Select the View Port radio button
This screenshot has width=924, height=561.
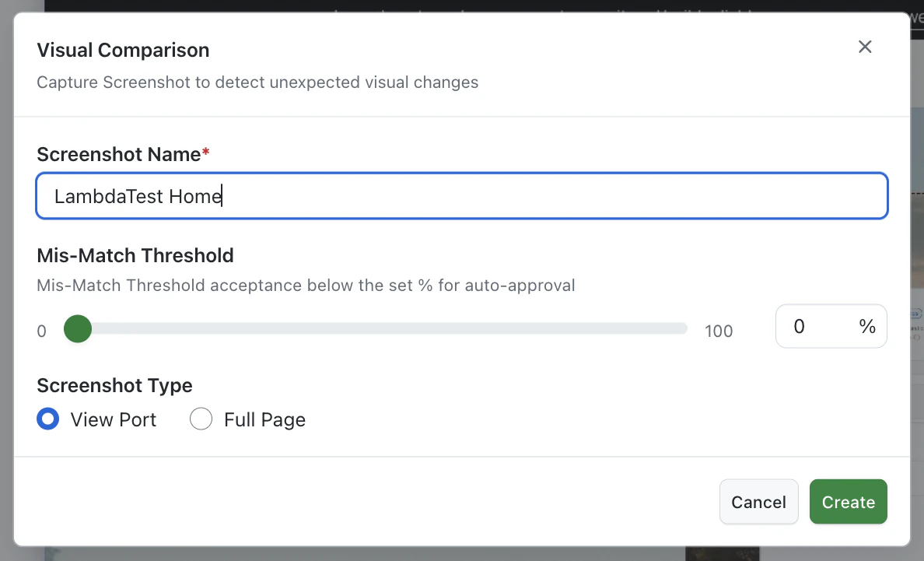click(47, 419)
